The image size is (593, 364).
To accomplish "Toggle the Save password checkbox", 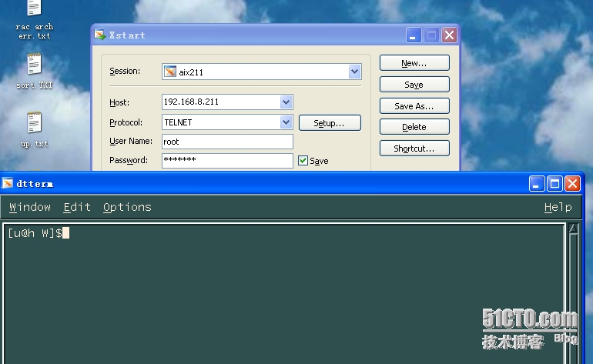I will point(303,161).
